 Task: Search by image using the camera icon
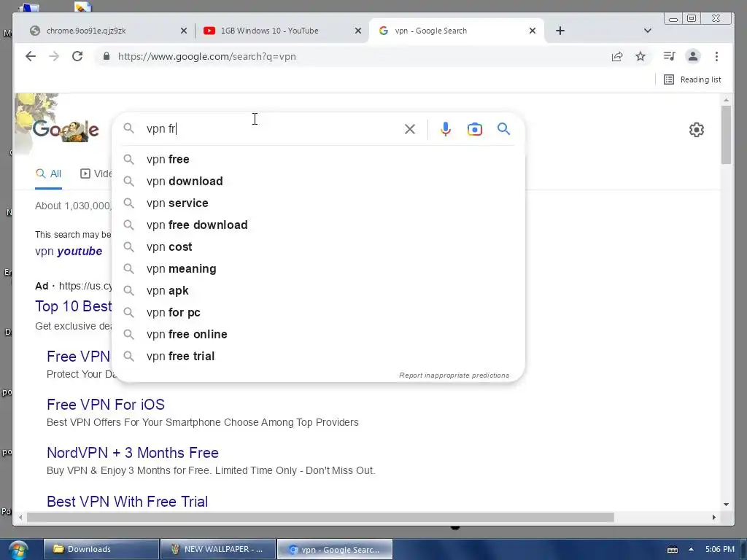click(474, 129)
